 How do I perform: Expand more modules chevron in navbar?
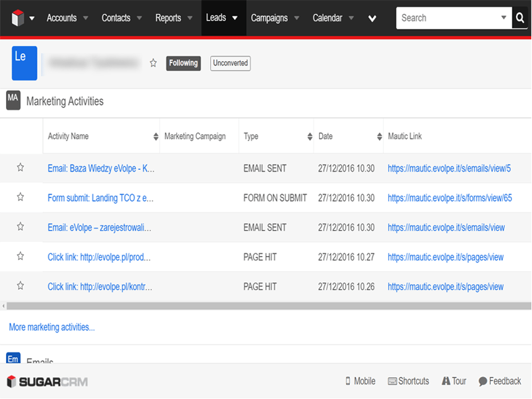coord(372,19)
